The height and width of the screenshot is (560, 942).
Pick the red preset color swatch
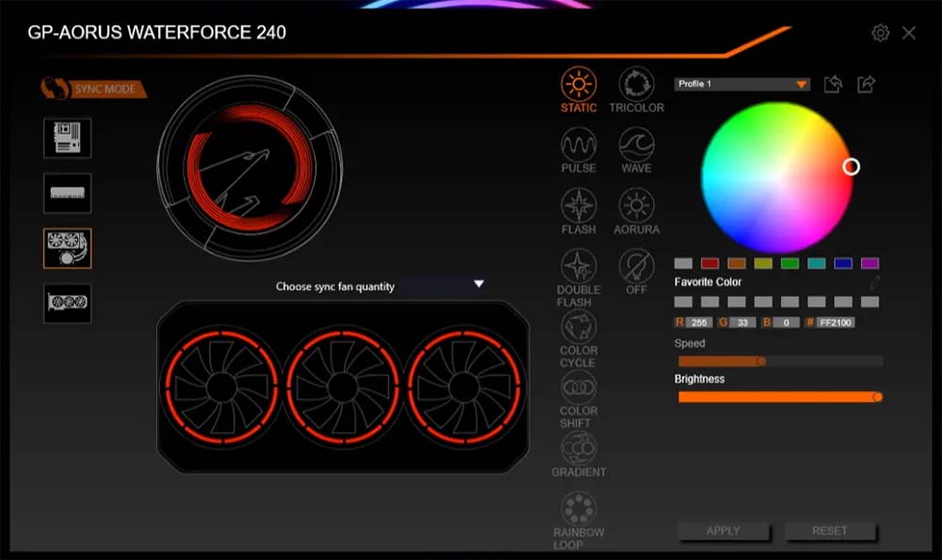pyautogui.click(x=710, y=264)
